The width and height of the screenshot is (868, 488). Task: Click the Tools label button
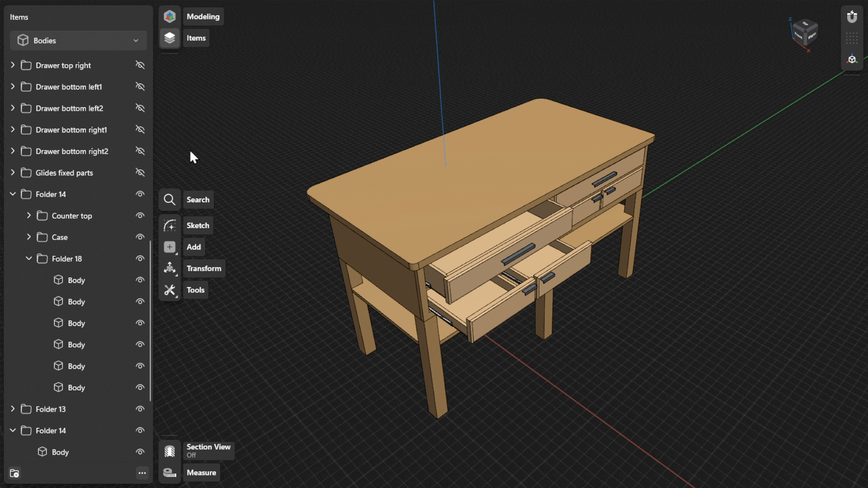click(196, 290)
